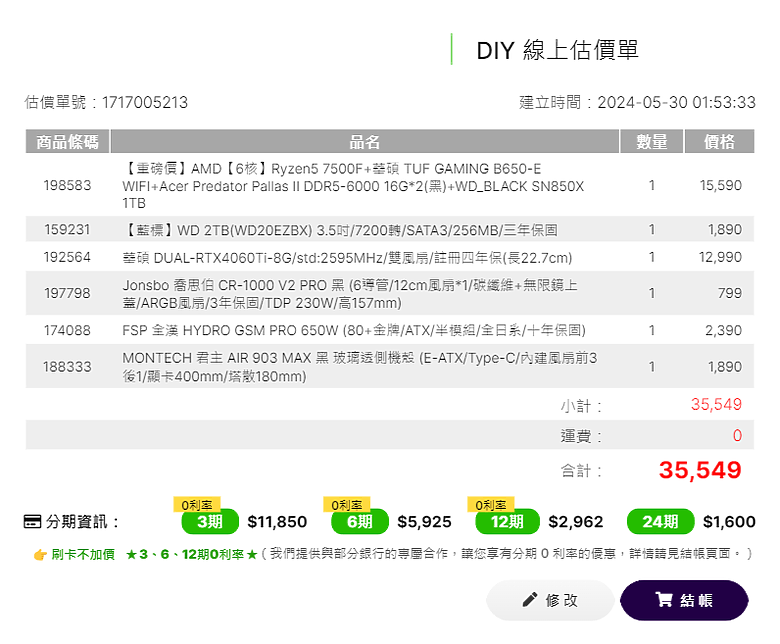Click the pencil icon in 修改
Screen dimensions: 780x644
coord(530,599)
